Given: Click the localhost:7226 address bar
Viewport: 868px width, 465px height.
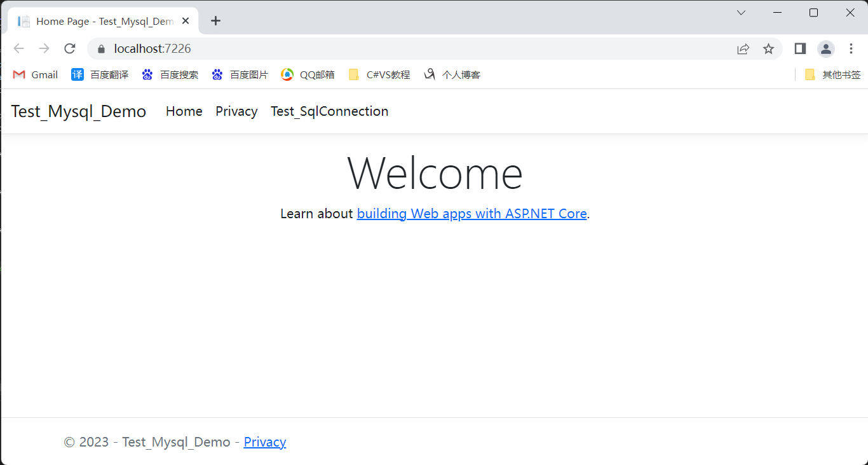Looking at the screenshot, I should click(381, 49).
